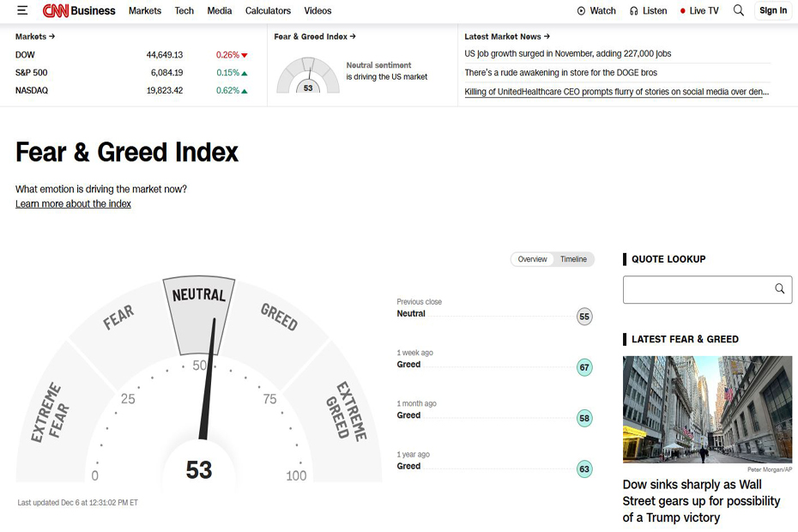Click the DOW value 44,649.13

[x=165, y=55]
